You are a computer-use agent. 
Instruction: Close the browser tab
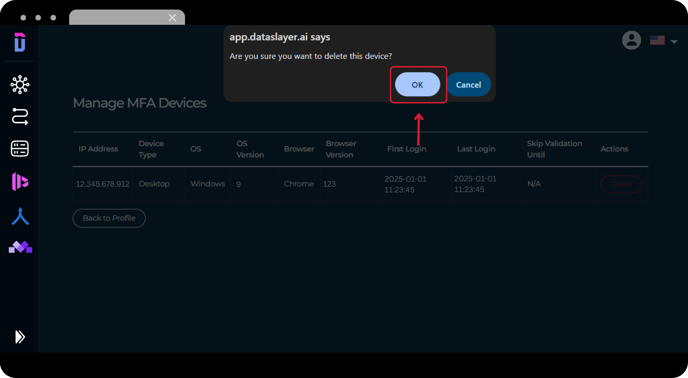coord(172,18)
